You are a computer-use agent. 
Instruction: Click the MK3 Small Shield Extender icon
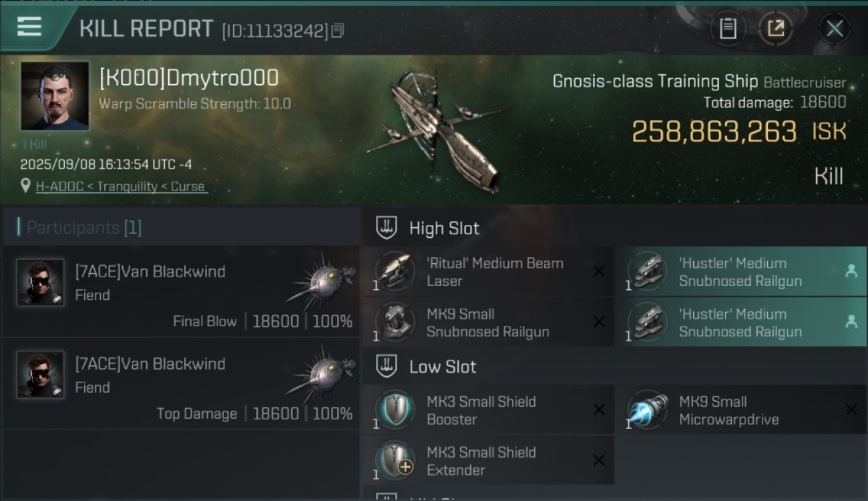(395, 461)
